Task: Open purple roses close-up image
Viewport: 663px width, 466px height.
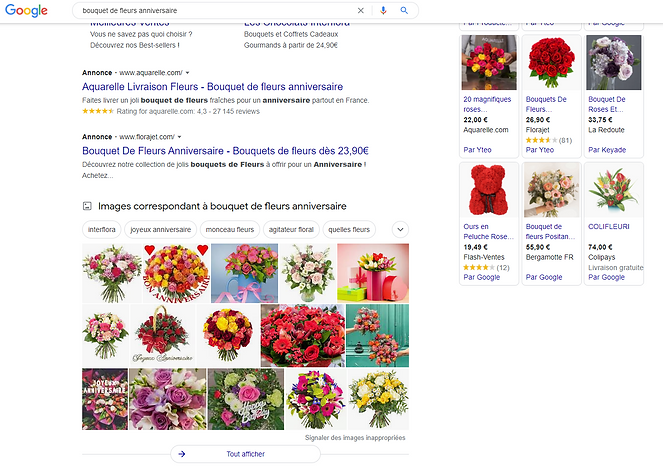Action: pos(167,399)
